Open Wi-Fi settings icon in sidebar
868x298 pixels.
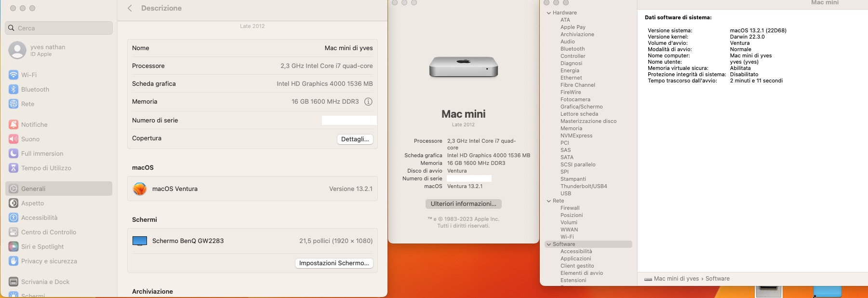pos(13,75)
